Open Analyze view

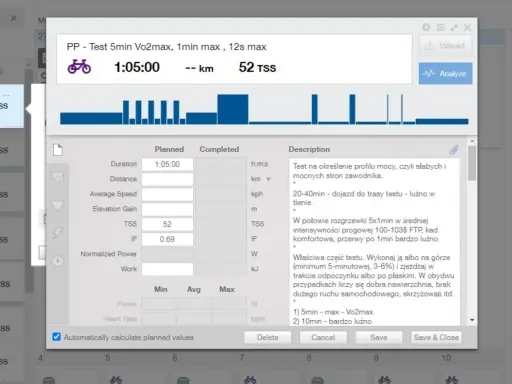[x=445, y=73]
